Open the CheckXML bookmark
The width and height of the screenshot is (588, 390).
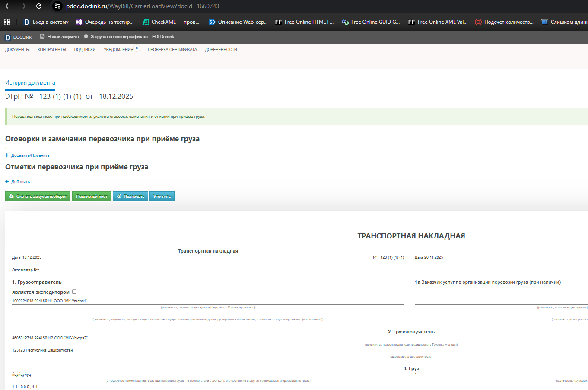coord(171,22)
